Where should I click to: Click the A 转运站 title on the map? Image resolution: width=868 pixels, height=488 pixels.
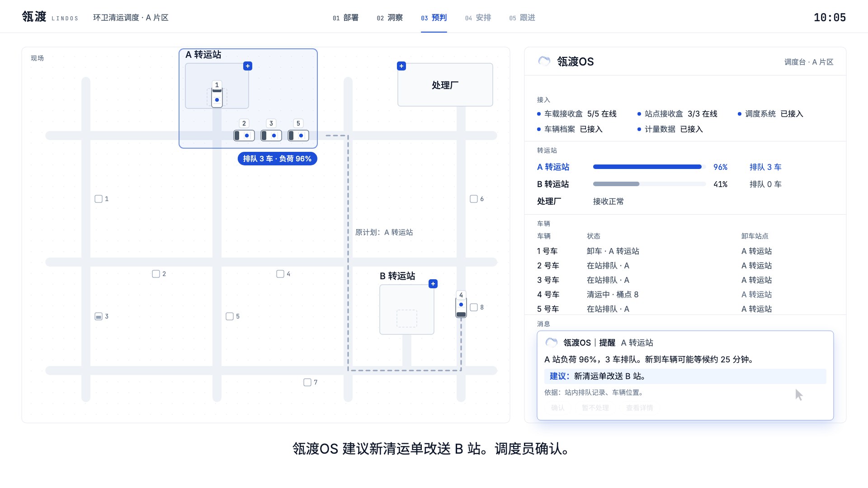[x=203, y=55]
